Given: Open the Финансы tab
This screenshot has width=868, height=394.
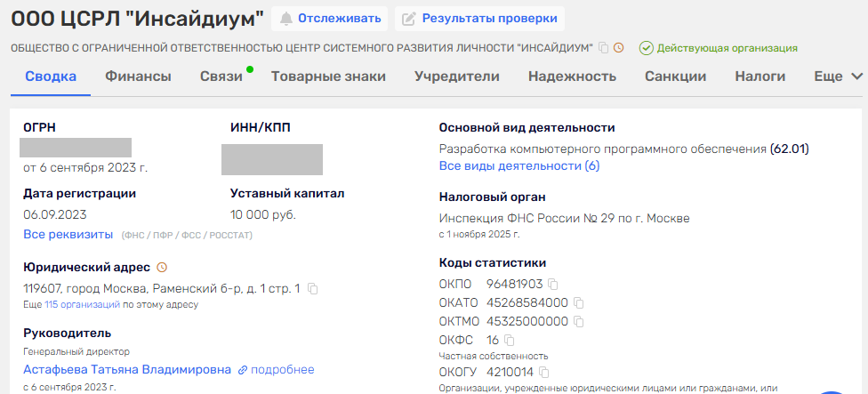Looking at the screenshot, I should (x=139, y=76).
